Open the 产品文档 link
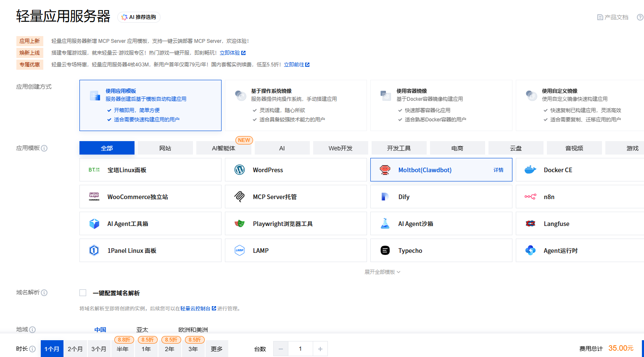This screenshot has width=644, height=357. pyautogui.click(x=613, y=17)
